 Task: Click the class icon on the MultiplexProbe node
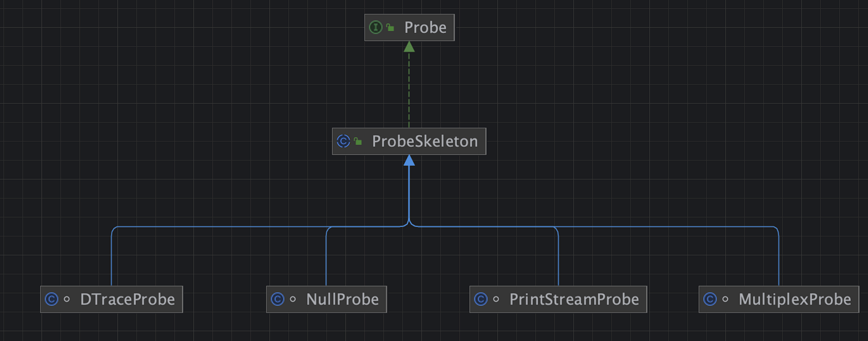710,299
